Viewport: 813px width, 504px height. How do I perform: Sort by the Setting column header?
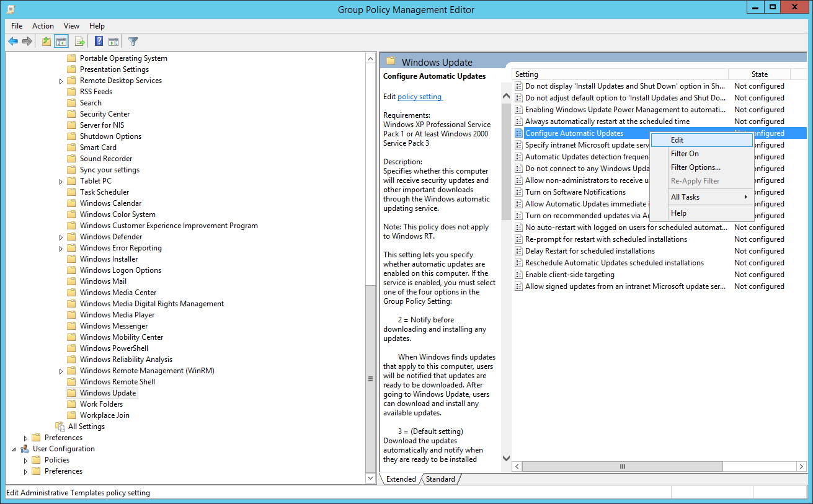click(620, 74)
